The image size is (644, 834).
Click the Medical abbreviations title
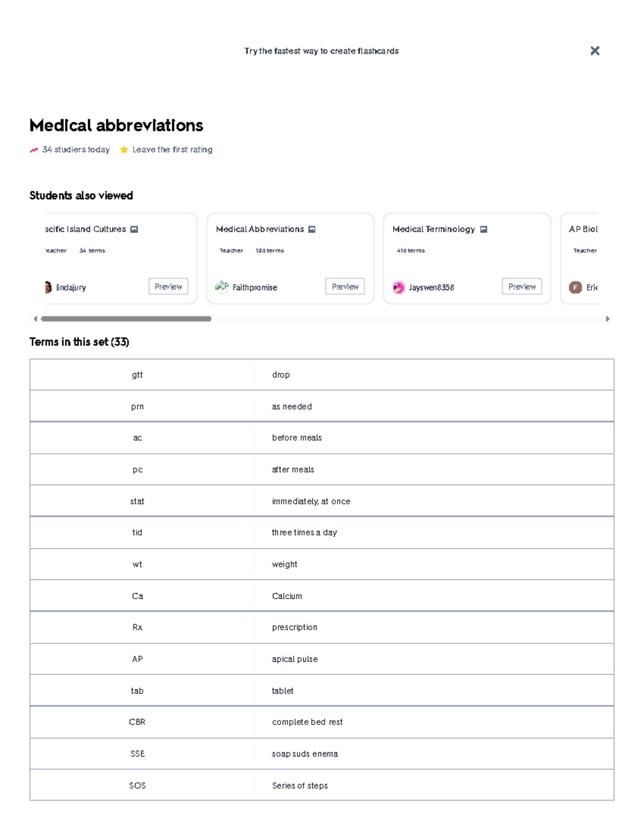pos(116,126)
